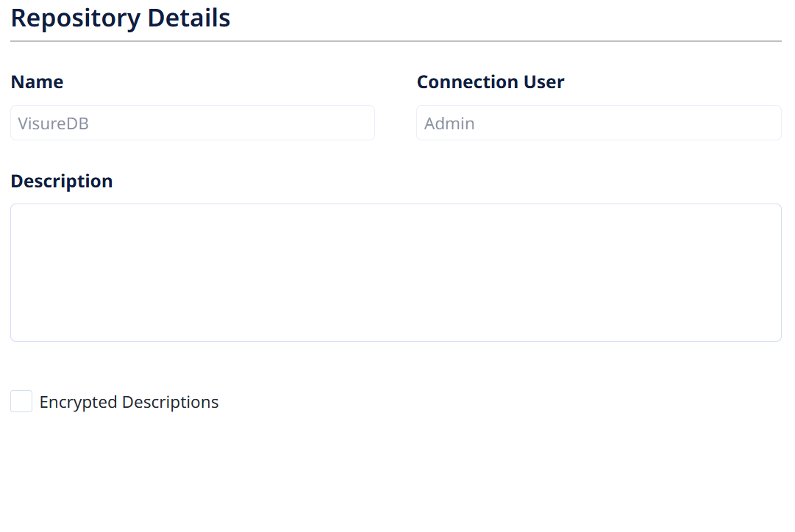Place cursor at Description box top-left corner

tap(16, 209)
